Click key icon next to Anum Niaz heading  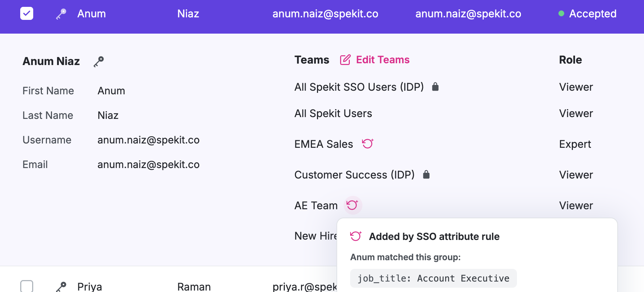[99, 62]
